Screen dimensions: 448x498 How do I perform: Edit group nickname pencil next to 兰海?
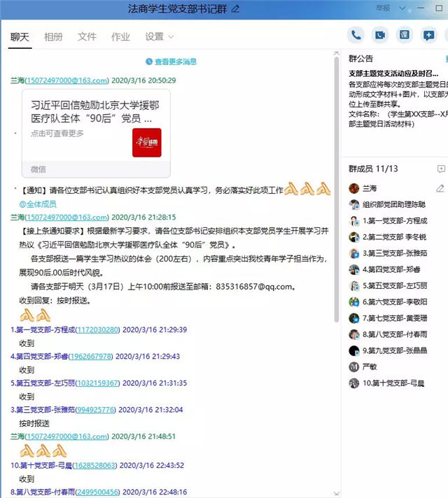pyautogui.click(x=440, y=188)
